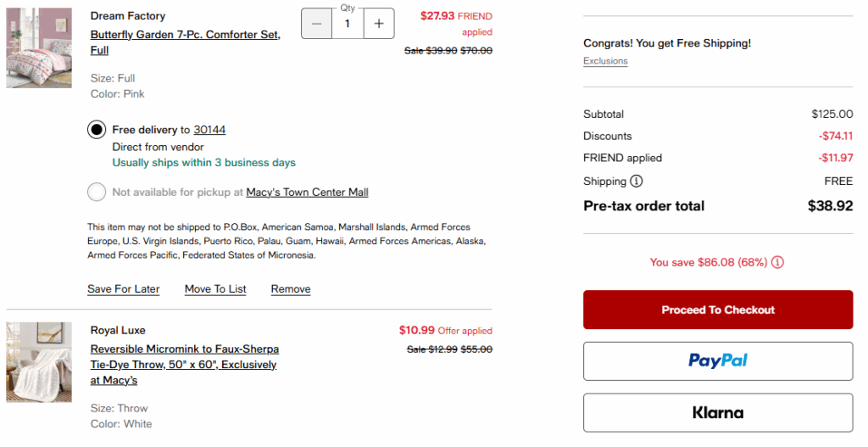Move the comforter set to list
Viewport: 868px width, 447px height.
click(x=215, y=289)
